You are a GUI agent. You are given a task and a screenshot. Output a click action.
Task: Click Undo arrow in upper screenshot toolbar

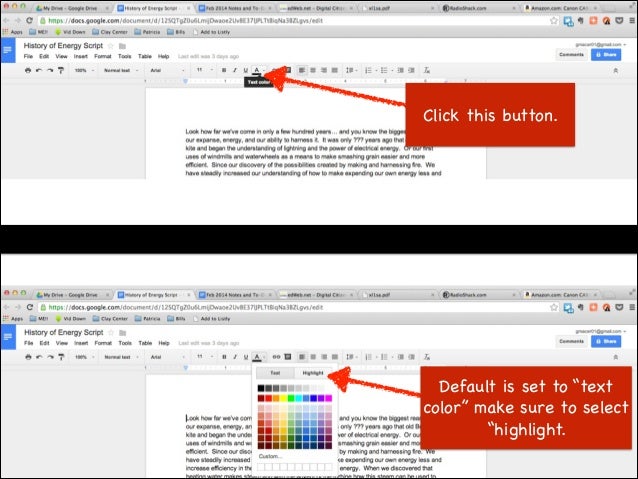tap(39, 70)
